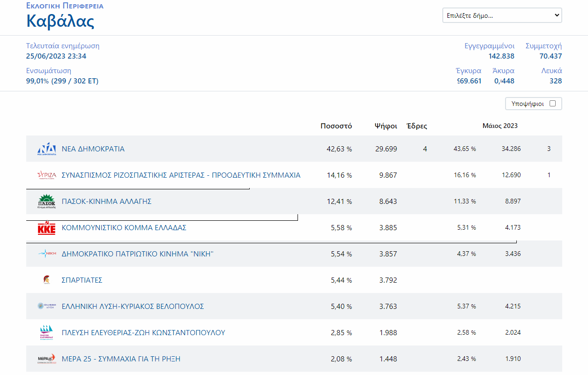
Task: Click the Καβάλας region heading
Action: pyautogui.click(x=60, y=21)
